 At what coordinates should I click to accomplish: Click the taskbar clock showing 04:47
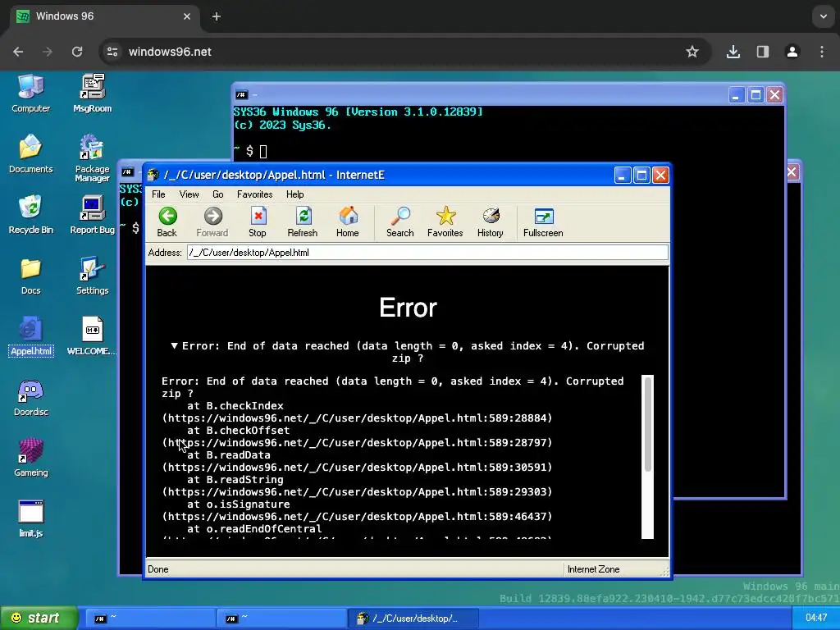(x=816, y=618)
